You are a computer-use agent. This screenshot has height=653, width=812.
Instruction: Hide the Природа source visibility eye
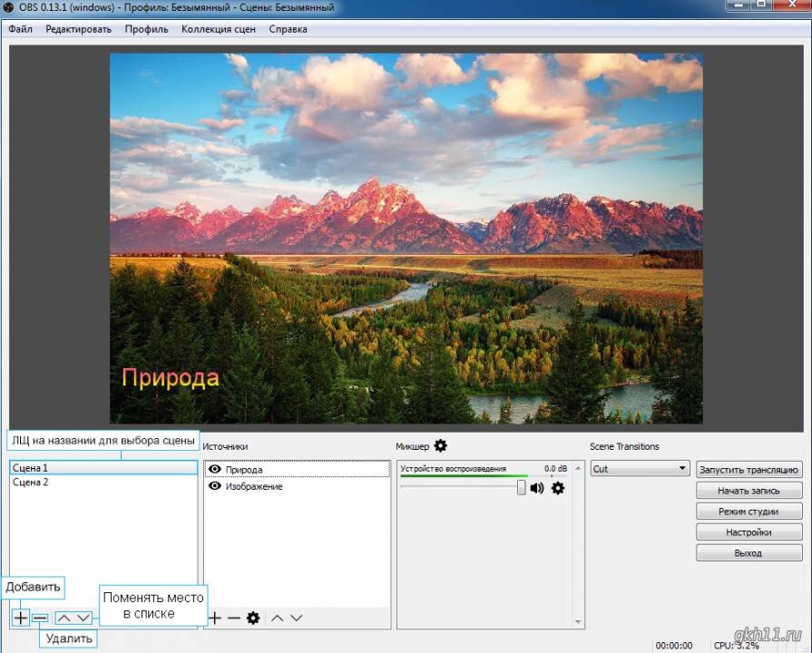214,469
